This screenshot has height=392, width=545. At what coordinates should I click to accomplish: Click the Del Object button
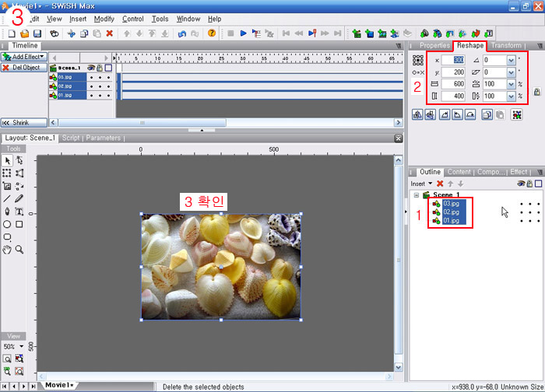(24, 68)
